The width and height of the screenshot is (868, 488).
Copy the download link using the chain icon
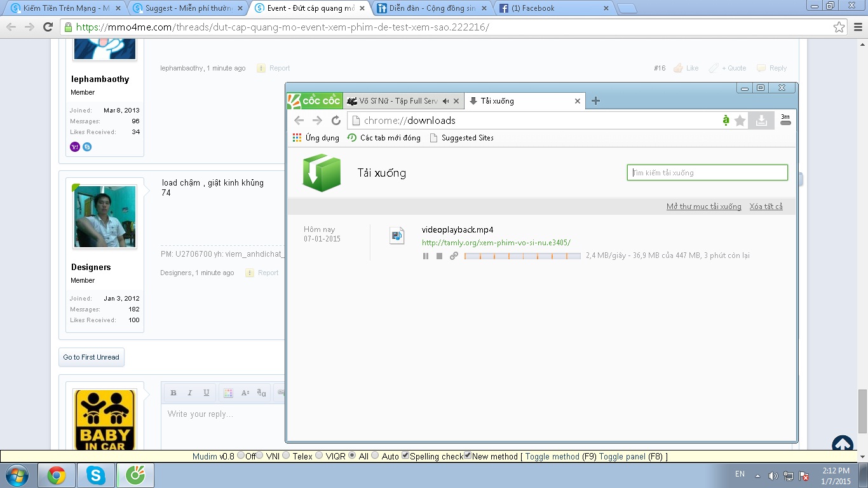pos(454,256)
